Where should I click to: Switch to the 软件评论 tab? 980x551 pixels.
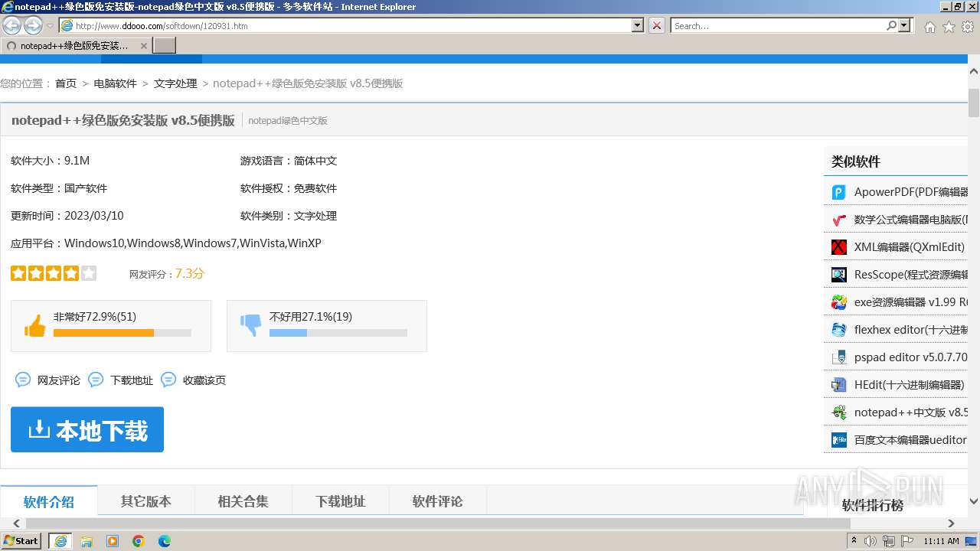coord(438,501)
